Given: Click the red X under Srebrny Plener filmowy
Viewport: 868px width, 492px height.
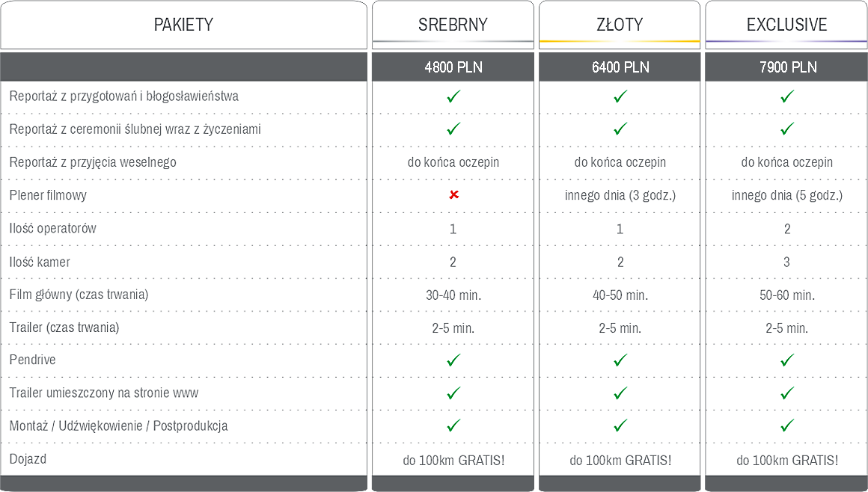Looking at the screenshot, I should 453,195.
